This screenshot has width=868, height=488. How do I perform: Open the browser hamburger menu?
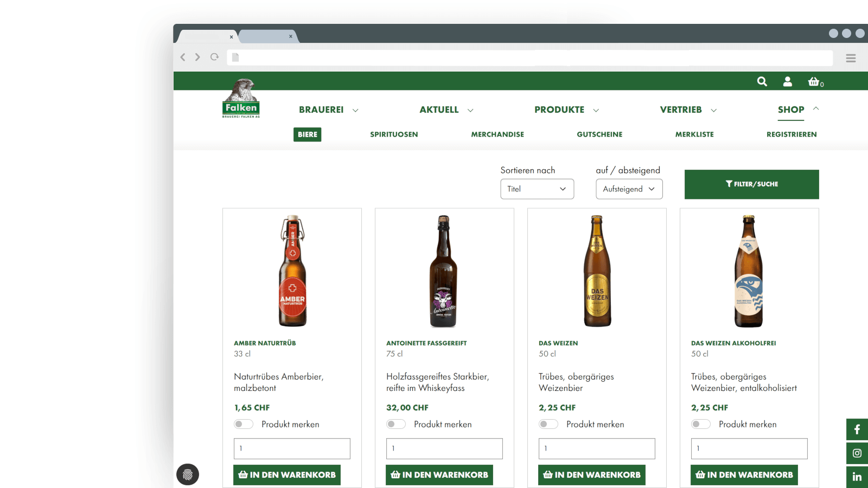point(851,58)
